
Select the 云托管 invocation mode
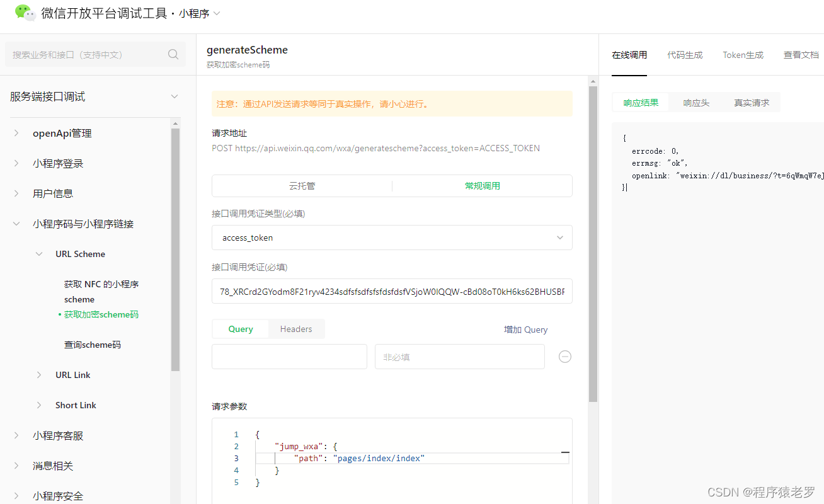click(301, 185)
